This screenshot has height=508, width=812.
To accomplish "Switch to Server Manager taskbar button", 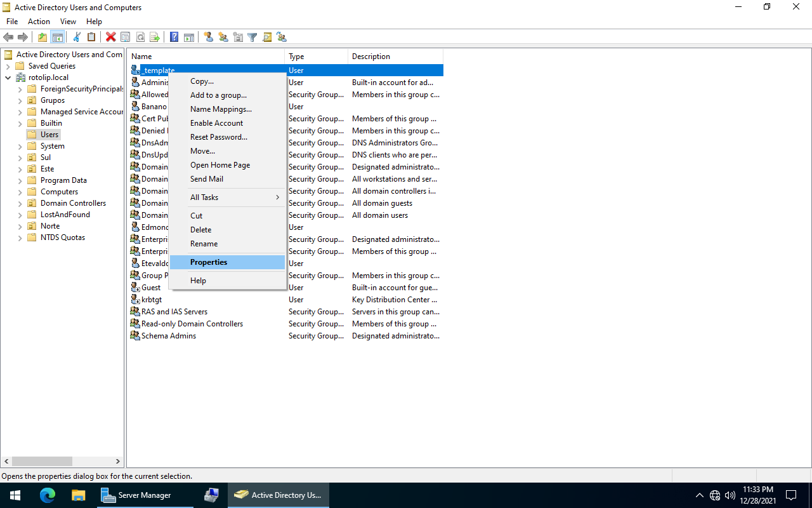I will (145, 495).
